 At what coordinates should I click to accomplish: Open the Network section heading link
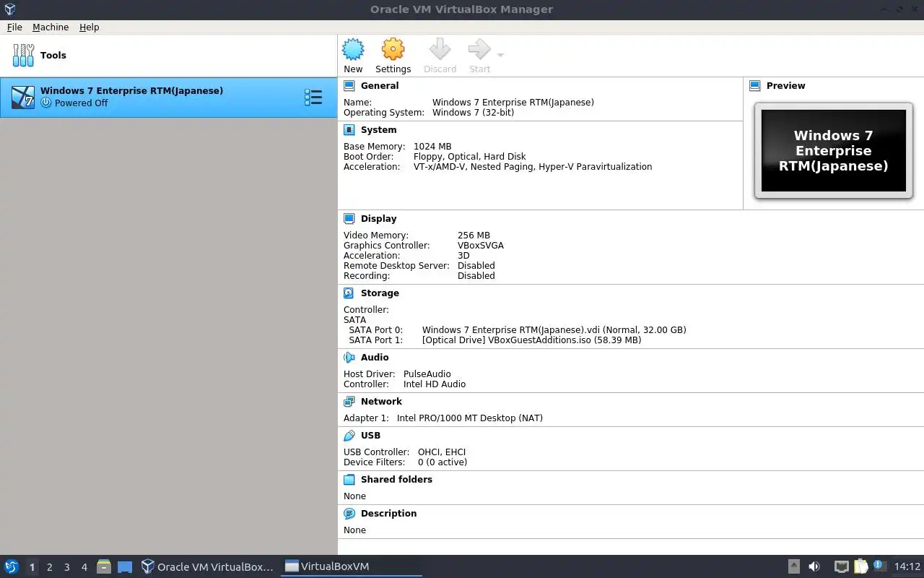point(381,402)
